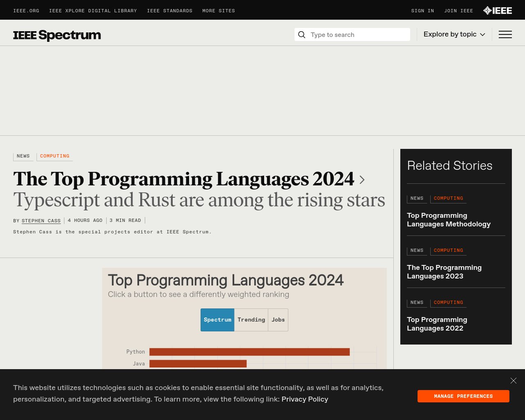
Task: Expand the Explore by topic dropdown
Action: [x=454, y=34]
